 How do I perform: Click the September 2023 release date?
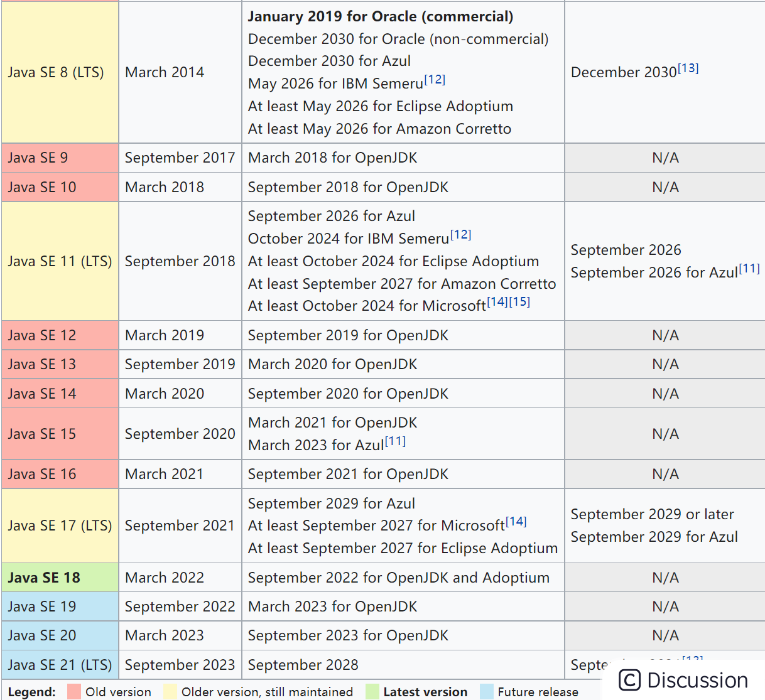[180, 665]
